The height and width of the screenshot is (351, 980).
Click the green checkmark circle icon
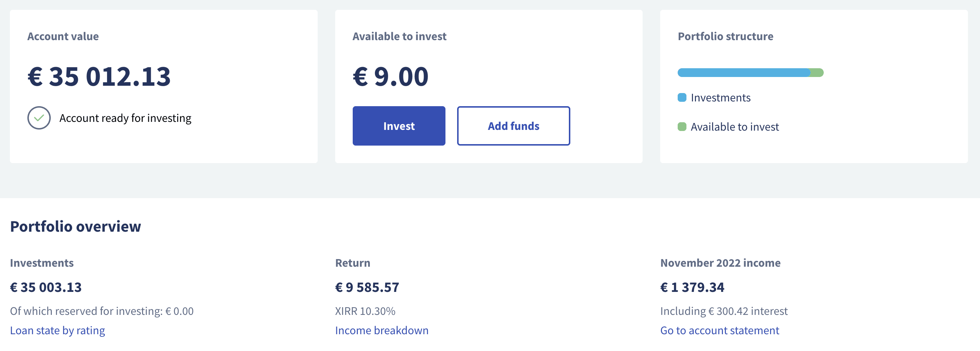tap(39, 118)
